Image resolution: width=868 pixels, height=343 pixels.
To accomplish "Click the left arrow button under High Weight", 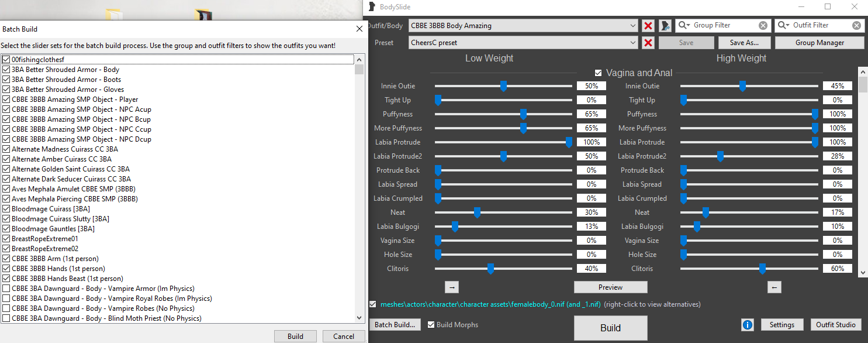I will coord(774,287).
